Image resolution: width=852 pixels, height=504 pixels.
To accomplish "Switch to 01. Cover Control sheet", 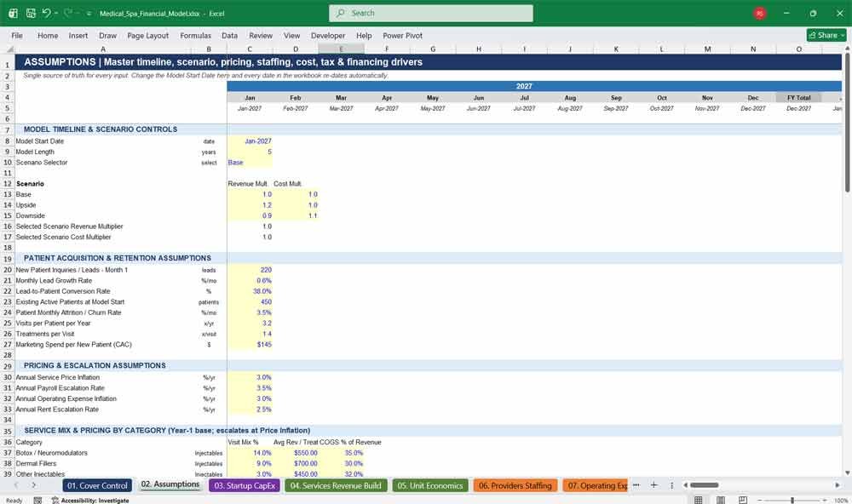I will [x=97, y=485].
